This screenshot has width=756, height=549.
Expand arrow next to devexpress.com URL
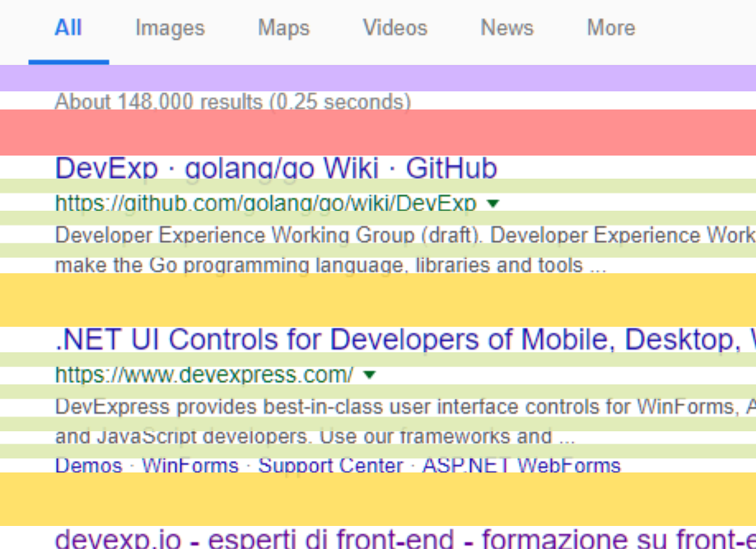369,375
